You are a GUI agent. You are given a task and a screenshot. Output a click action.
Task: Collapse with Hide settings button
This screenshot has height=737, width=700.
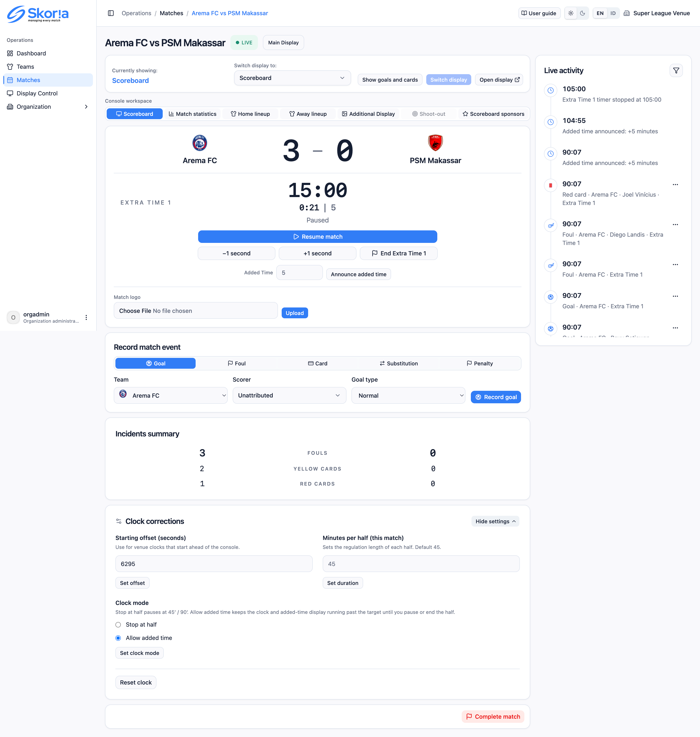coord(495,521)
